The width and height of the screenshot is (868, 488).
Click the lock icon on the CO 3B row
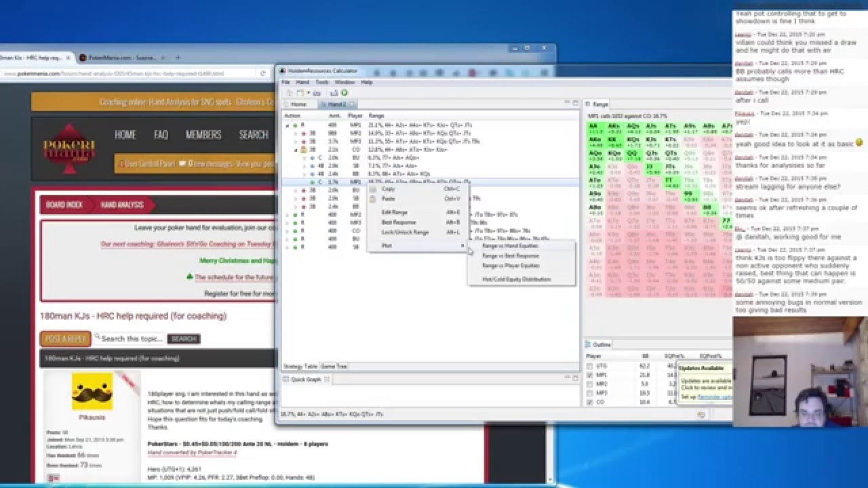click(x=303, y=150)
